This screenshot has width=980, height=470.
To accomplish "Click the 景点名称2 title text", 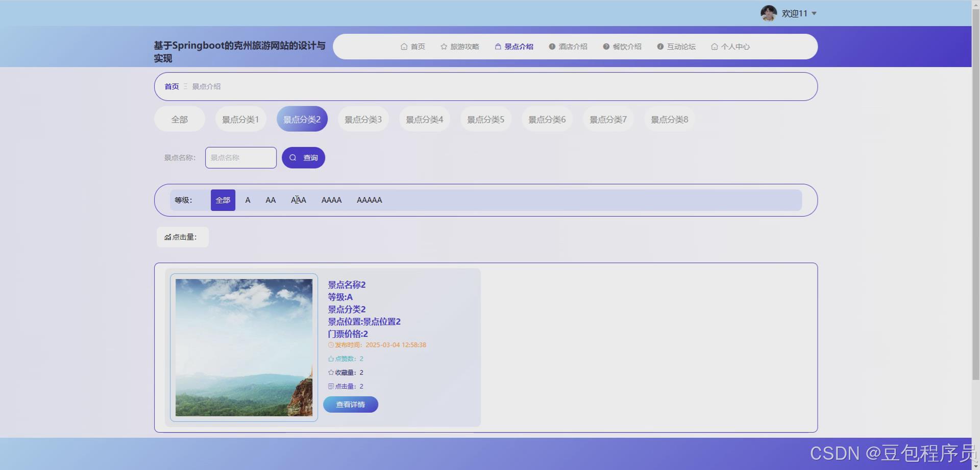I will point(347,285).
